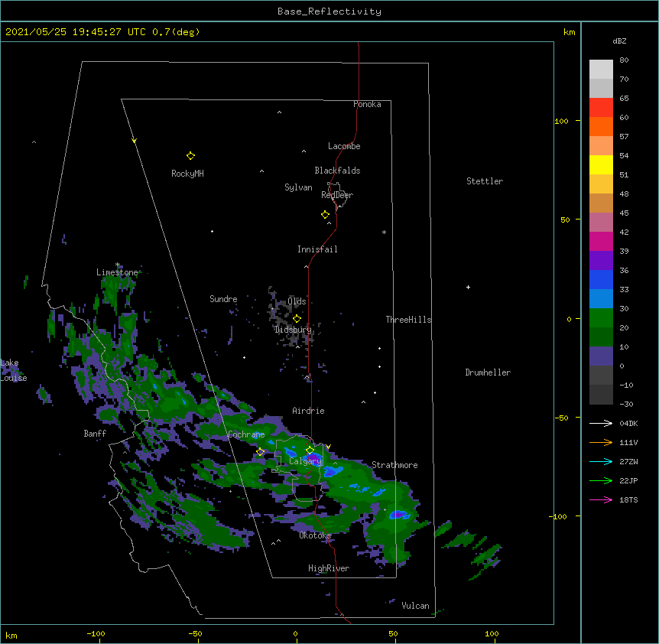Screen dimensions: 659x644
Task: Pick the yellow 51-54 dBZ legend swatch
Action: pyautogui.click(x=601, y=164)
